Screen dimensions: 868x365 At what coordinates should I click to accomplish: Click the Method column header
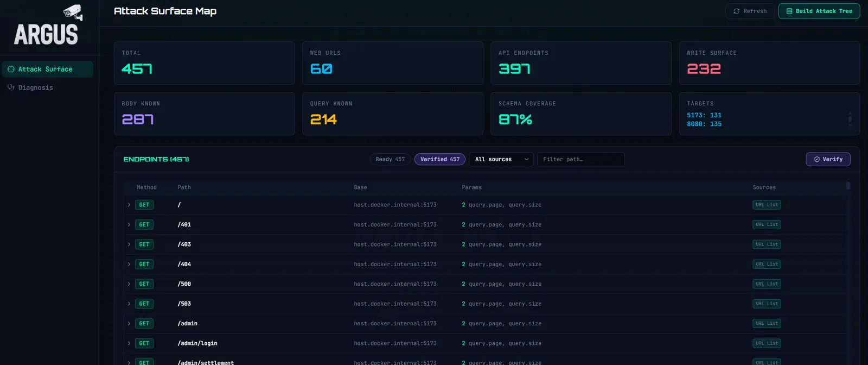146,187
